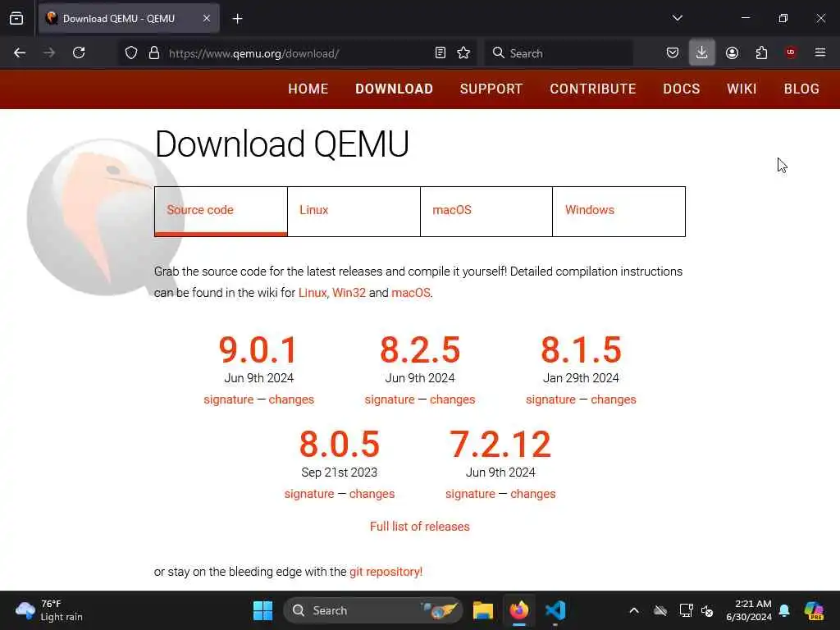The width and height of the screenshot is (840, 630).
Task: Follow the macOS wiki link in the paragraph
Action: (x=411, y=293)
